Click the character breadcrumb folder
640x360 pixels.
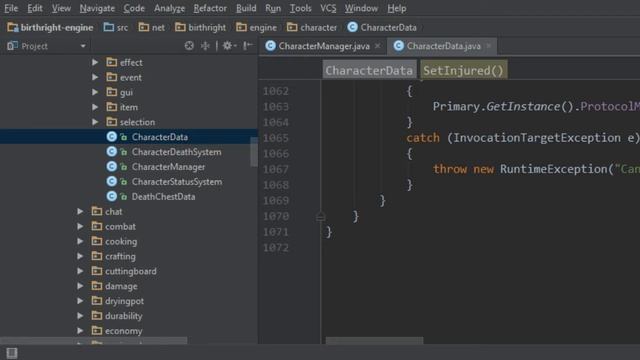312,27
